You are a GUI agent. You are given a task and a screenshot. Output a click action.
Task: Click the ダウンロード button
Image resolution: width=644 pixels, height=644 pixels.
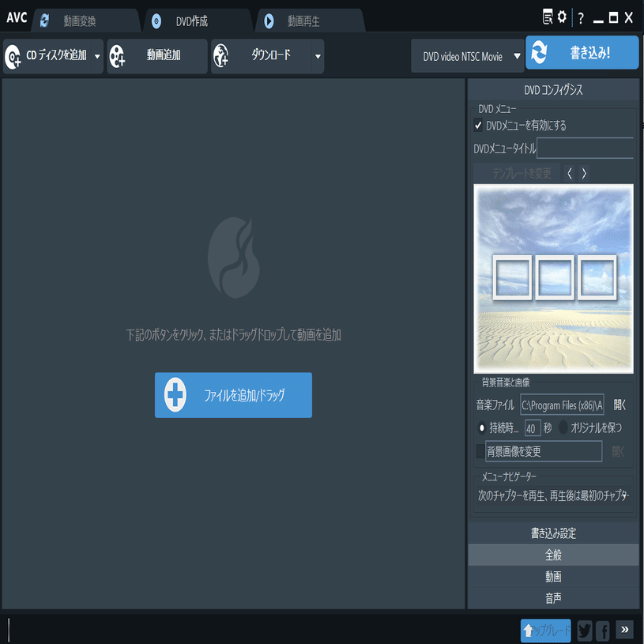262,56
